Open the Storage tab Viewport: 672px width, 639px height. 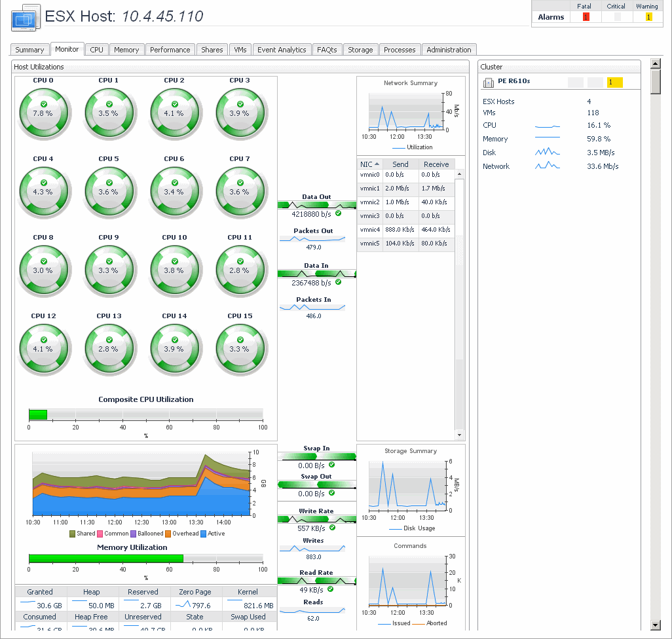pos(360,50)
